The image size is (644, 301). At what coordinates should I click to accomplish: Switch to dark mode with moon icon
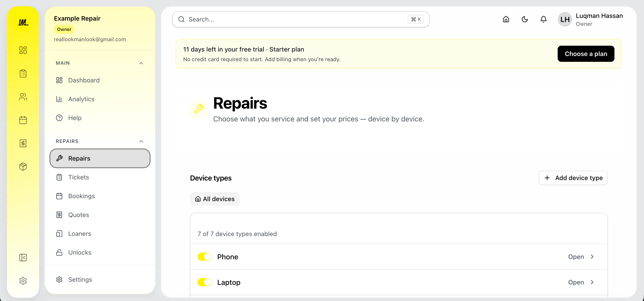point(525,19)
